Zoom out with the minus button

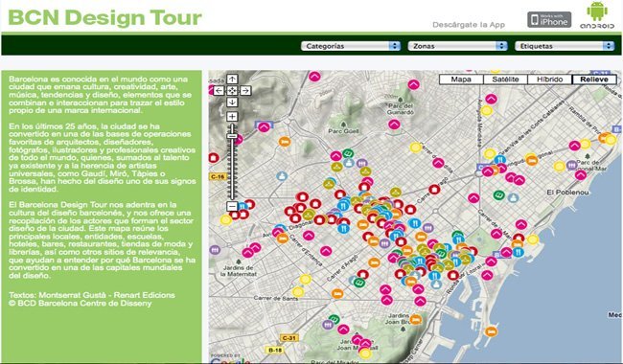(232, 206)
